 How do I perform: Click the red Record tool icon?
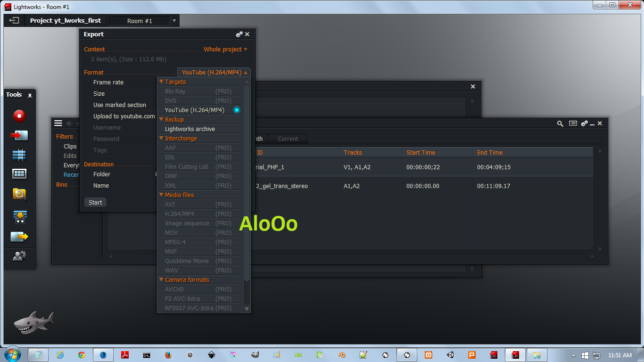click(19, 115)
